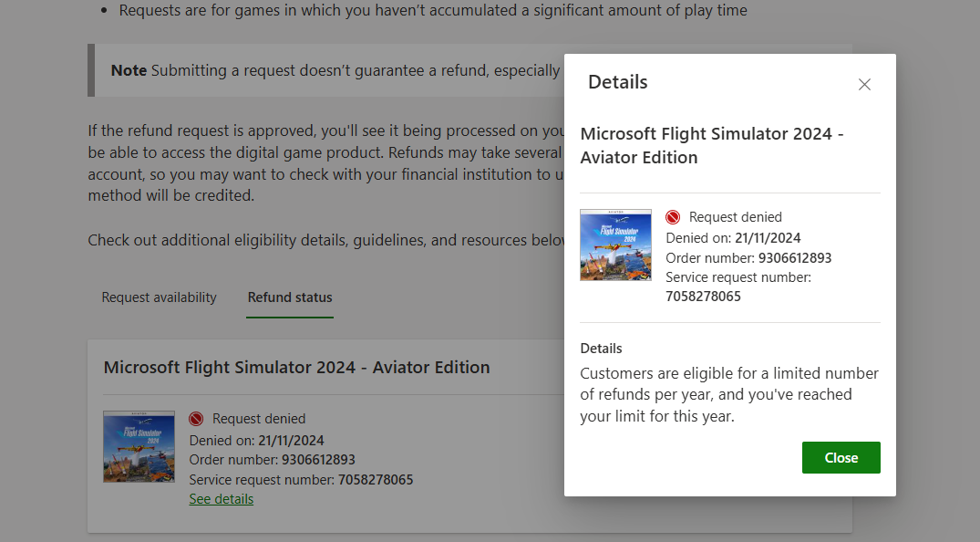Click the refund limit explanation text
The image size is (980, 542).
729,394
